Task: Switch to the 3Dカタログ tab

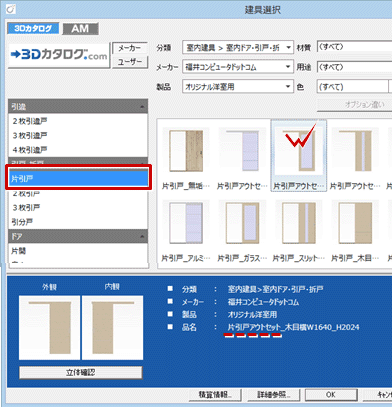Action: click(x=33, y=29)
